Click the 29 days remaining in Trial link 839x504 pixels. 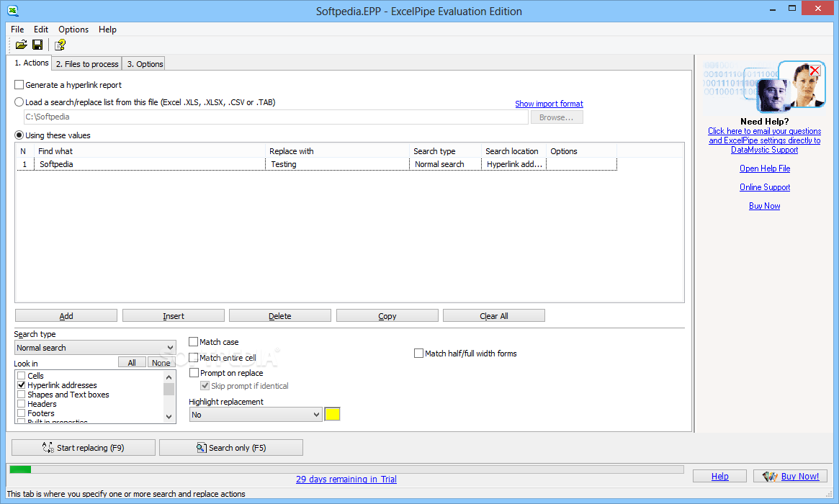346,479
